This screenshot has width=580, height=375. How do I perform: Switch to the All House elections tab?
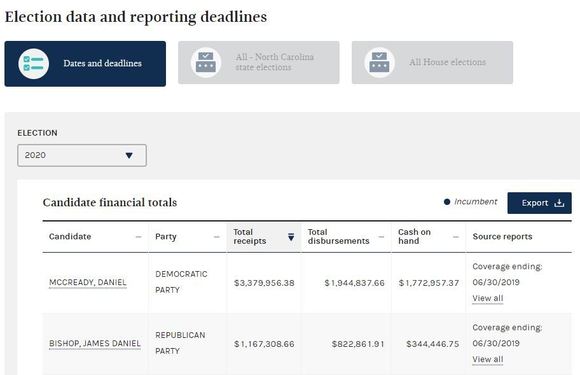coord(432,62)
